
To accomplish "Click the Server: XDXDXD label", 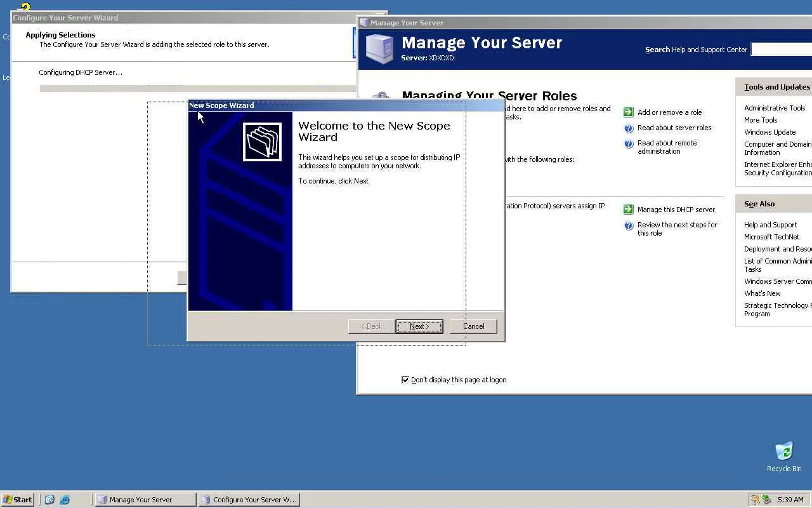I will [x=428, y=58].
